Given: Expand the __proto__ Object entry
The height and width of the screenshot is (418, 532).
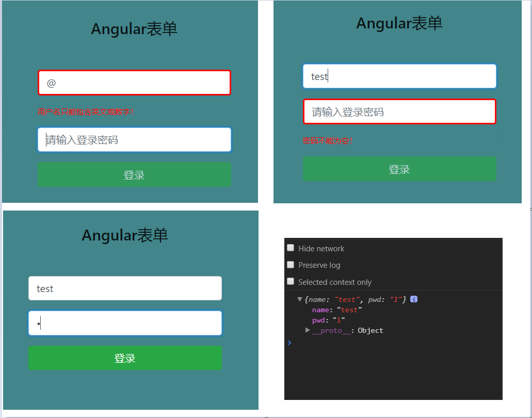Looking at the screenshot, I should pos(308,330).
